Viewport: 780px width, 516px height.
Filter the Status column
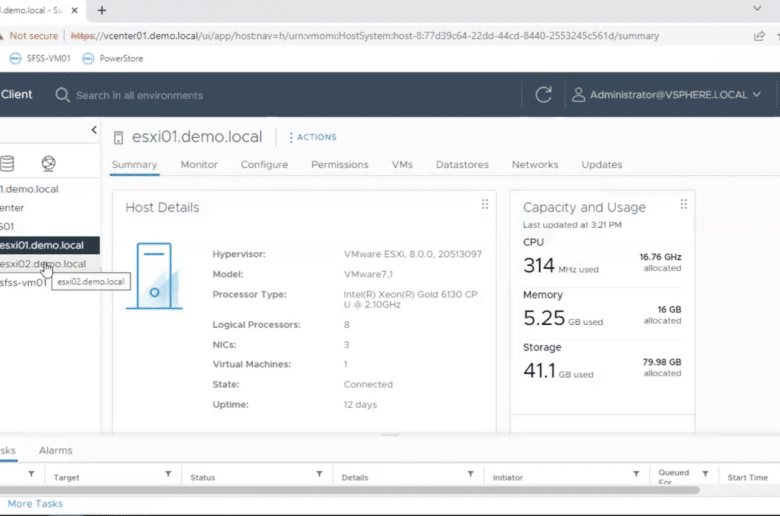[319, 474]
